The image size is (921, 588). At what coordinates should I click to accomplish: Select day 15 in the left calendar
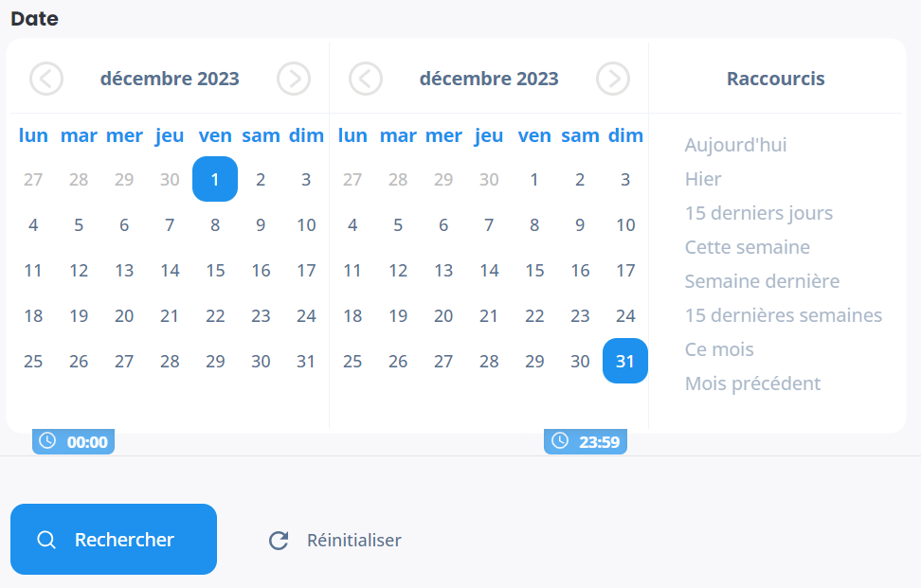215,271
